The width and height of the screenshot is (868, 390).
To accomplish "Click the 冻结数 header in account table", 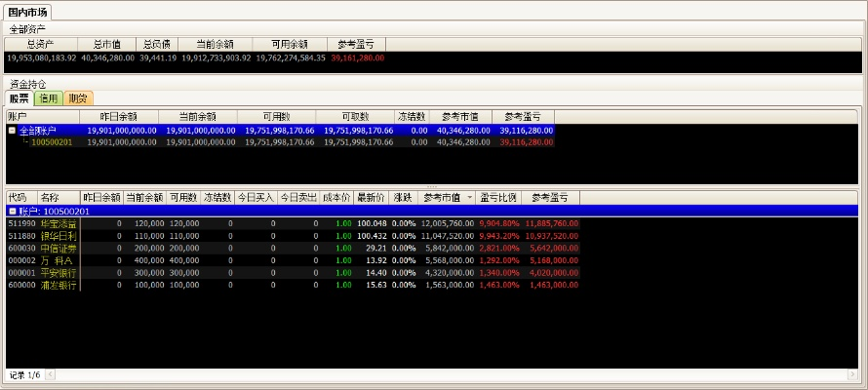I will pos(413,117).
